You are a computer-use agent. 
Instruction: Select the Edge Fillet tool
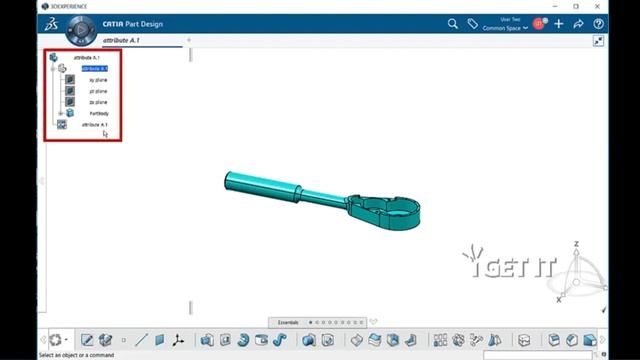(x=356, y=340)
